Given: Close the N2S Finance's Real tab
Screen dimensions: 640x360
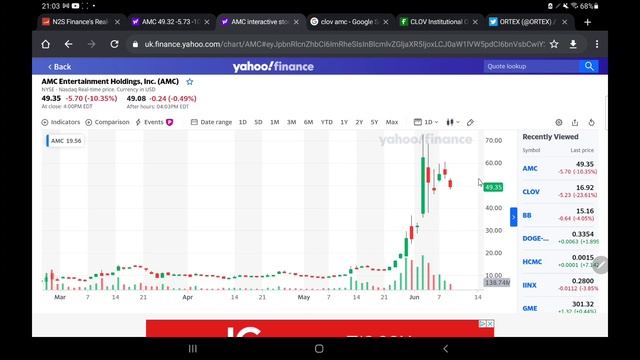Looking at the screenshot, I should (x=118, y=22).
